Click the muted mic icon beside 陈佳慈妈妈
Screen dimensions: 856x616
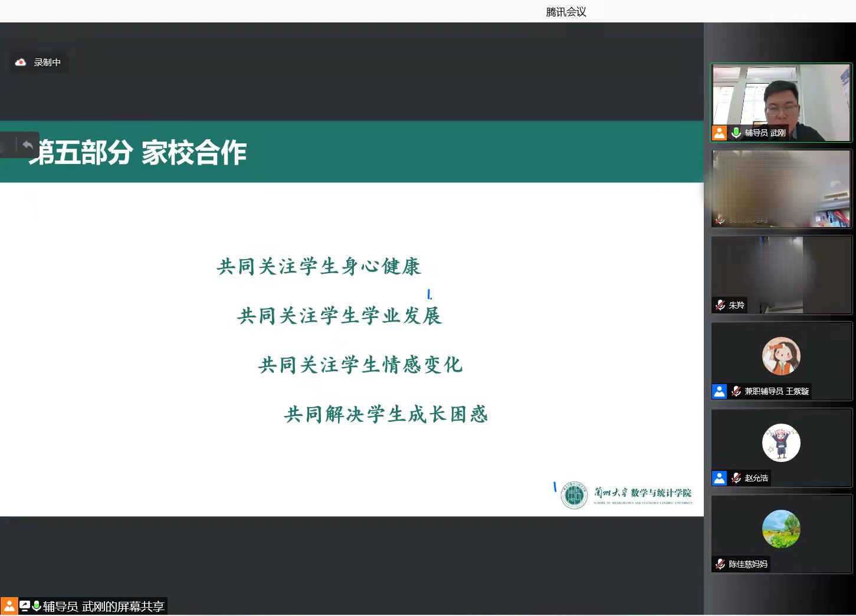tap(720, 564)
